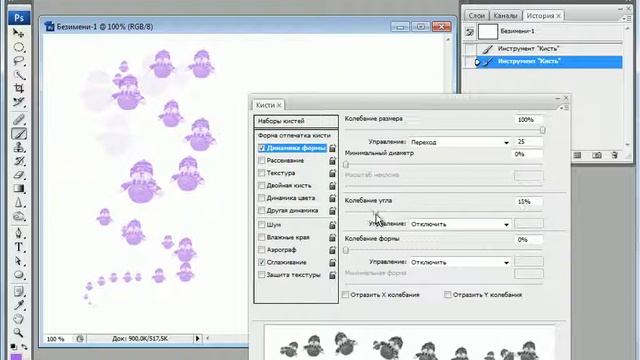640x360 pixels.
Task: Open angle jitter control dropdown
Action: coord(460,224)
